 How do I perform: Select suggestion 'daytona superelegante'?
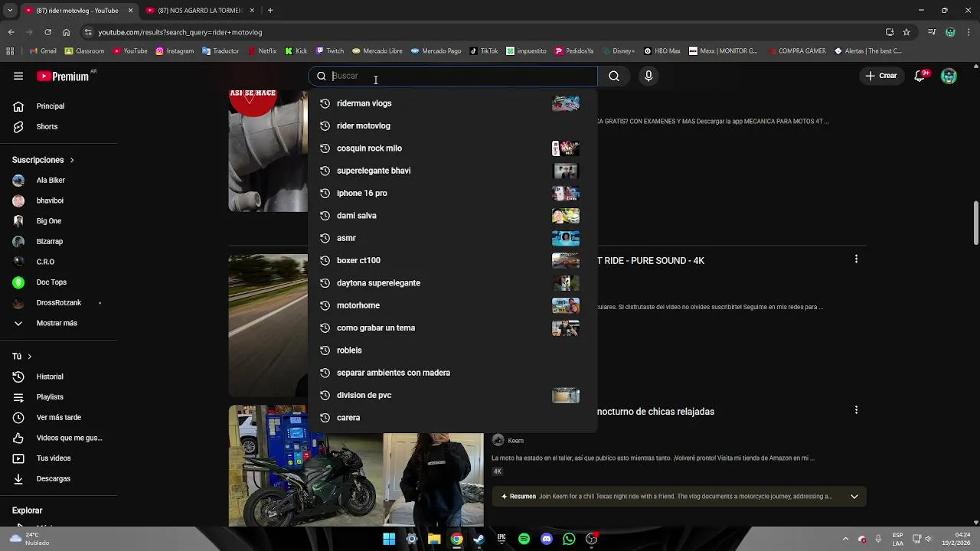[x=452, y=283]
